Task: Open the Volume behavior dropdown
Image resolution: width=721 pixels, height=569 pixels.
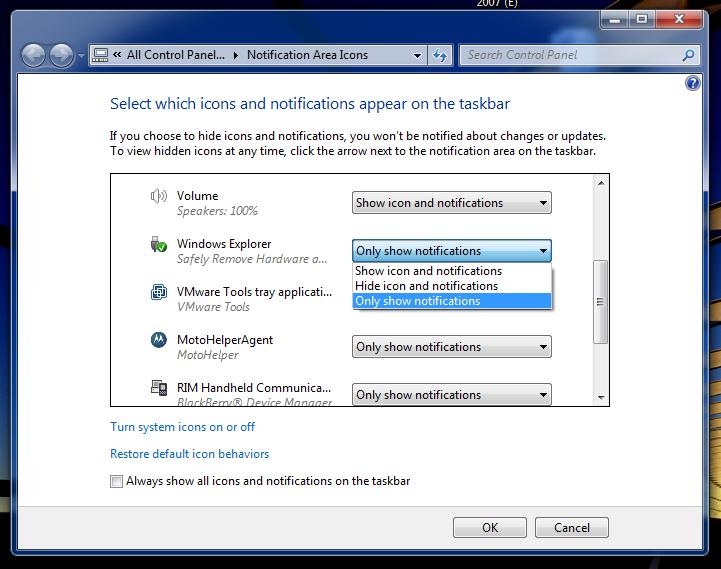Action: pos(452,203)
